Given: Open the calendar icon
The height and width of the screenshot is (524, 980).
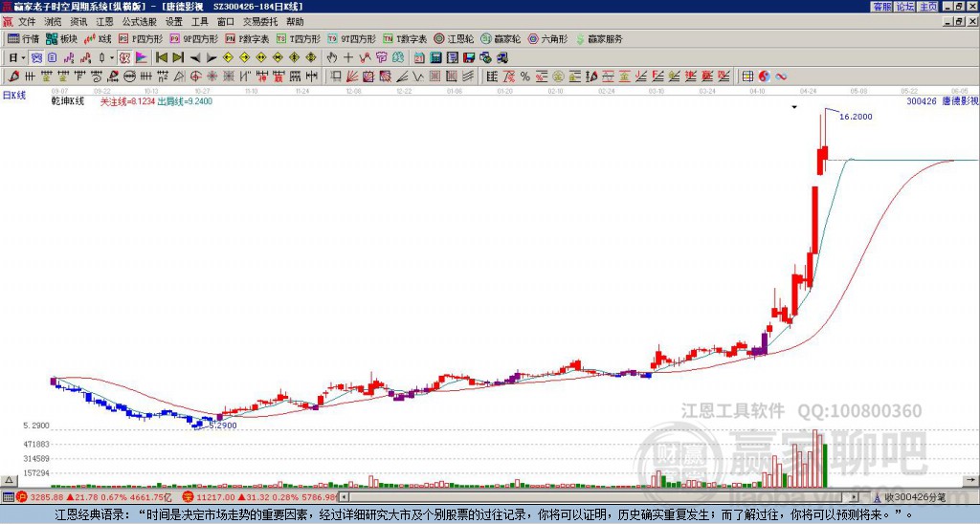Looking at the screenshot, I should pyautogui.click(x=419, y=58).
